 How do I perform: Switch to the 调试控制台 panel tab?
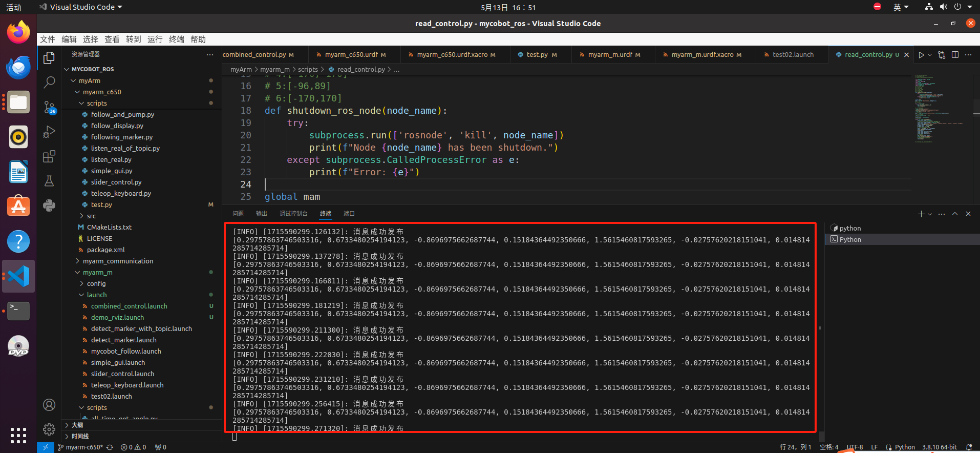coord(293,214)
